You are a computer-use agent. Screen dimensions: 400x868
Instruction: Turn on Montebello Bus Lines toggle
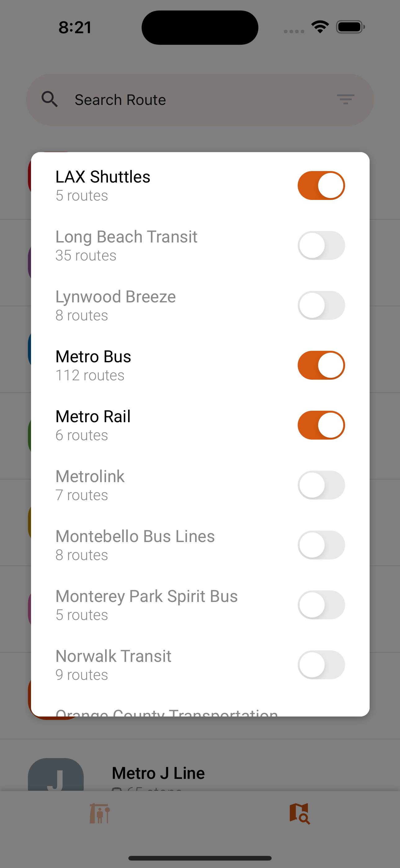[x=321, y=545]
